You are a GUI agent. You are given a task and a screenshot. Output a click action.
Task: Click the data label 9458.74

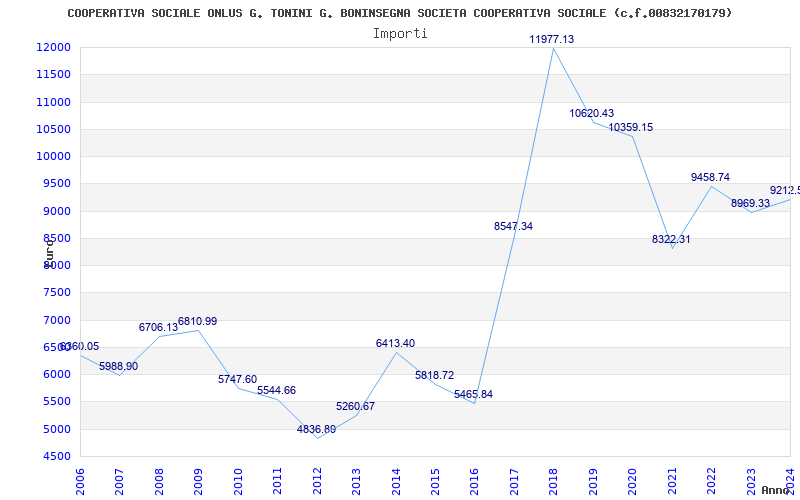point(710,177)
